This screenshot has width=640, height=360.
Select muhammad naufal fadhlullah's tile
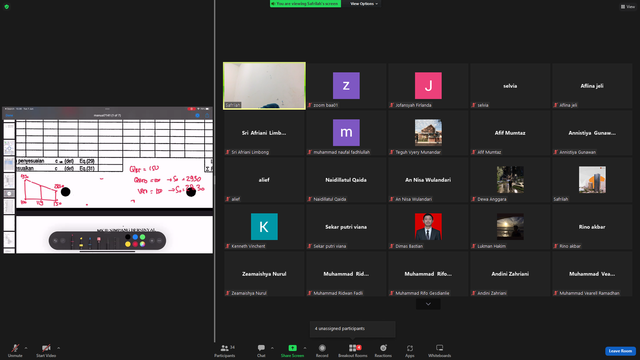(x=346, y=133)
